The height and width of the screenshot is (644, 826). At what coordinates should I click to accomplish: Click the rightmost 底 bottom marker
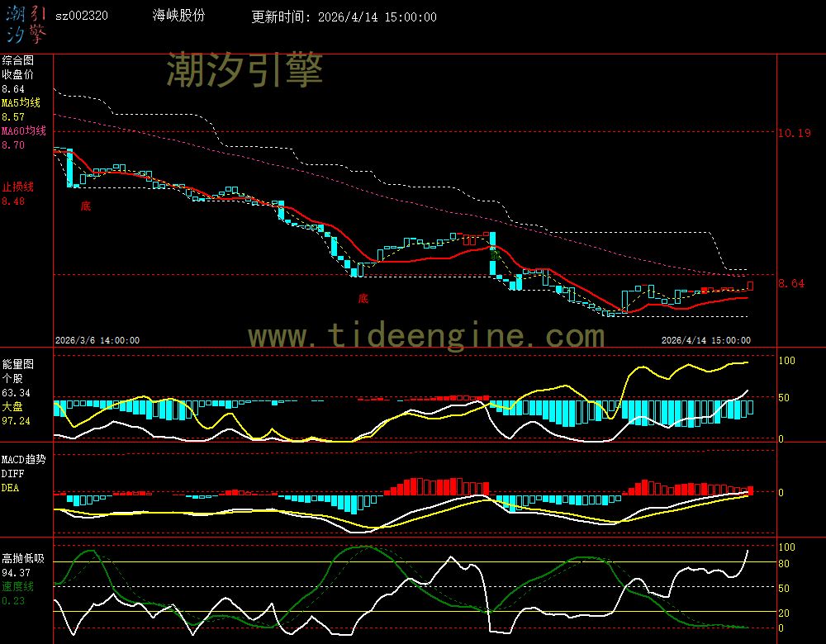coord(363,298)
